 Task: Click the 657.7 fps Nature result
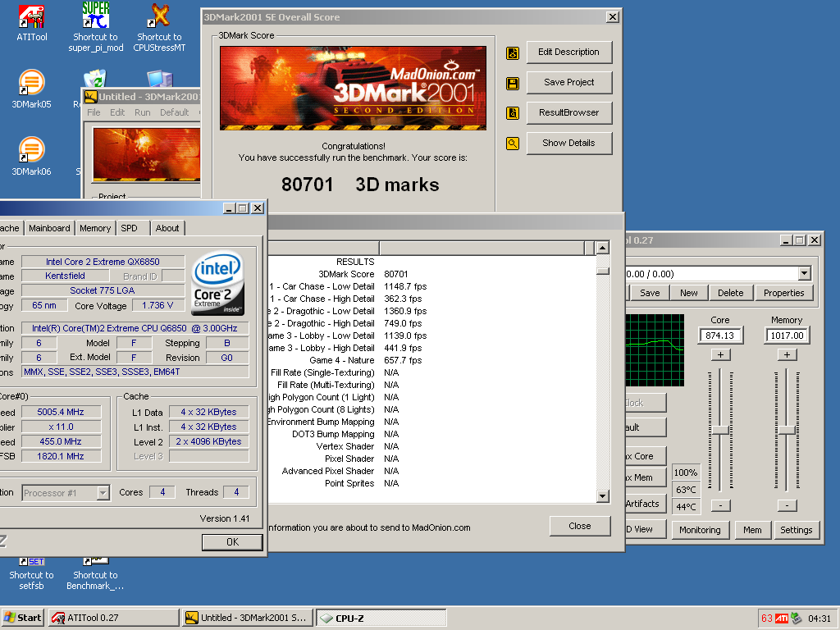(x=403, y=361)
